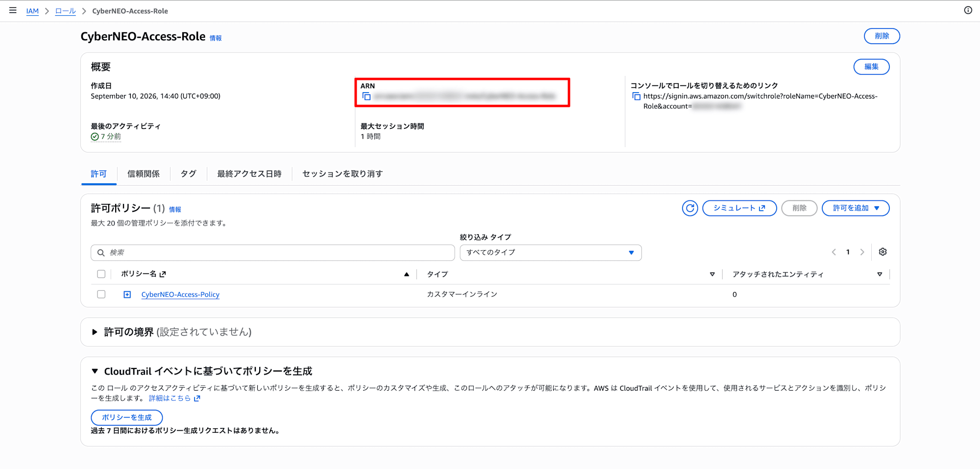
Task: Open the 許可を追加 dropdown button
Action: [856, 208]
